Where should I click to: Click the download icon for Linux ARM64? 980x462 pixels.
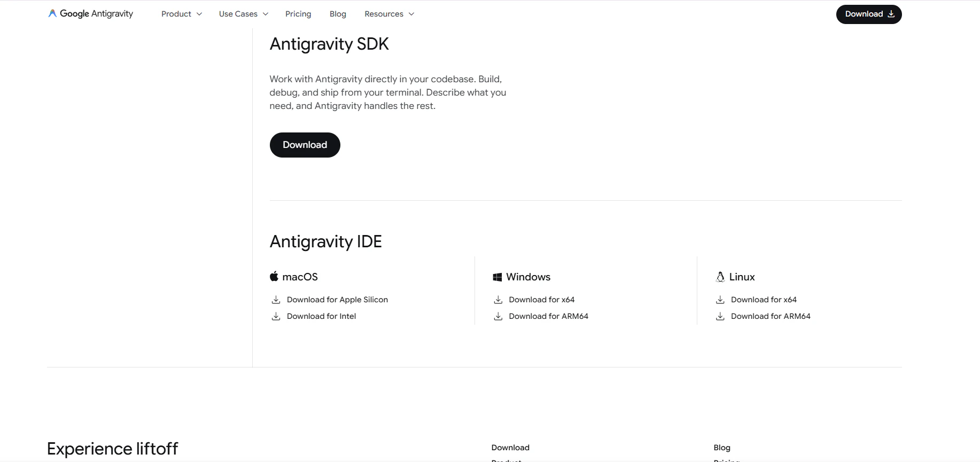pos(720,316)
